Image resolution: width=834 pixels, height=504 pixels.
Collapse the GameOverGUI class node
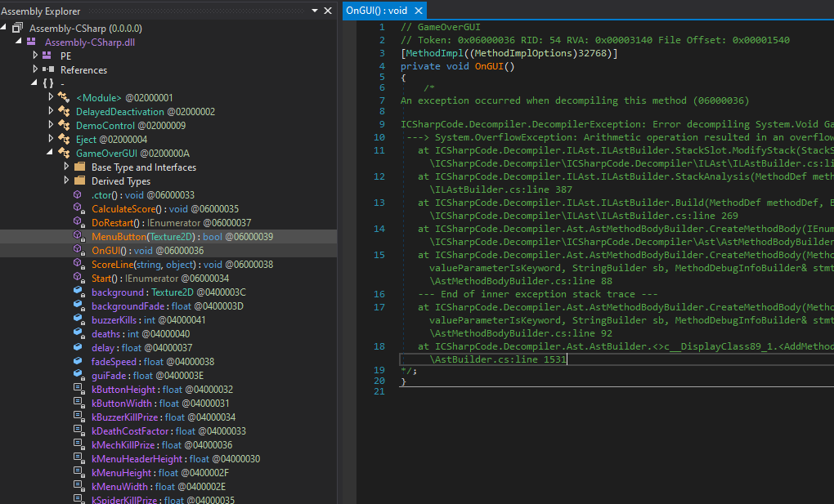point(50,154)
